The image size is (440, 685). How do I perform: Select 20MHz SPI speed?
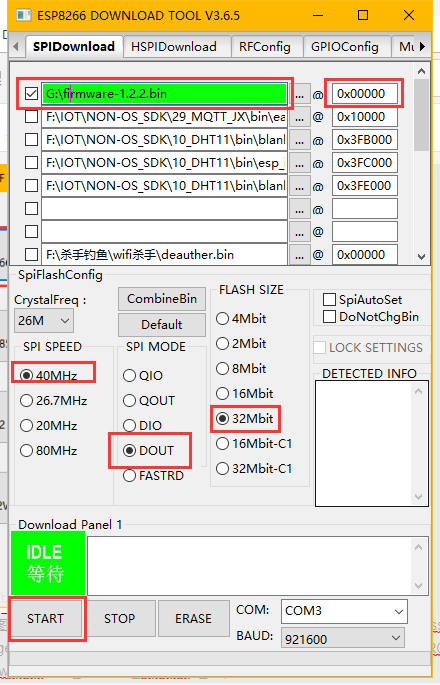49,425
